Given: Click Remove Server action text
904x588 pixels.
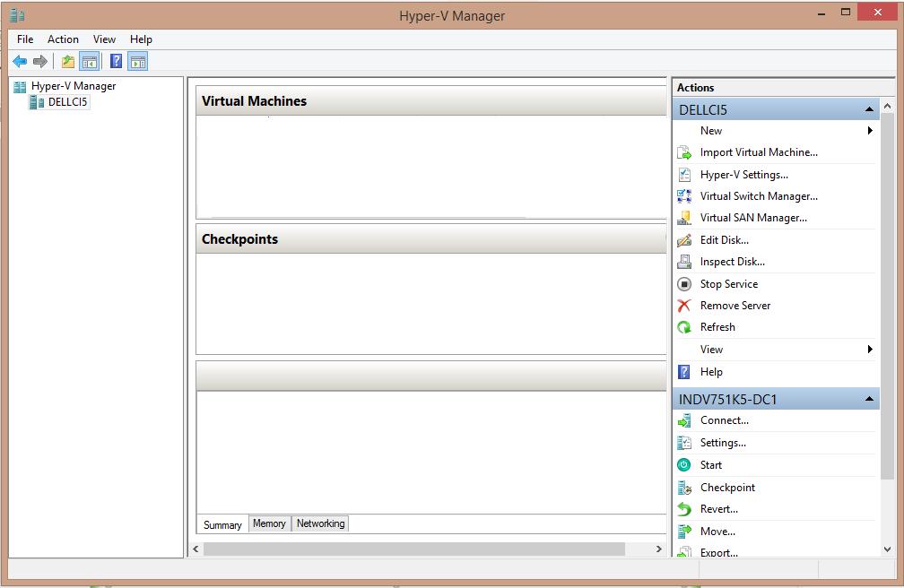Looking at the screenshot, I should (x=735, y=306).
